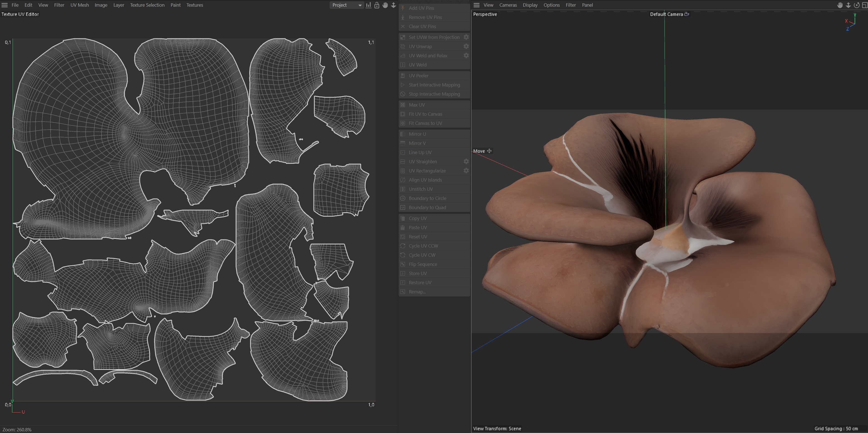
Task: Toggle the lock icon in the UV editor header
Action: (377, 5)
